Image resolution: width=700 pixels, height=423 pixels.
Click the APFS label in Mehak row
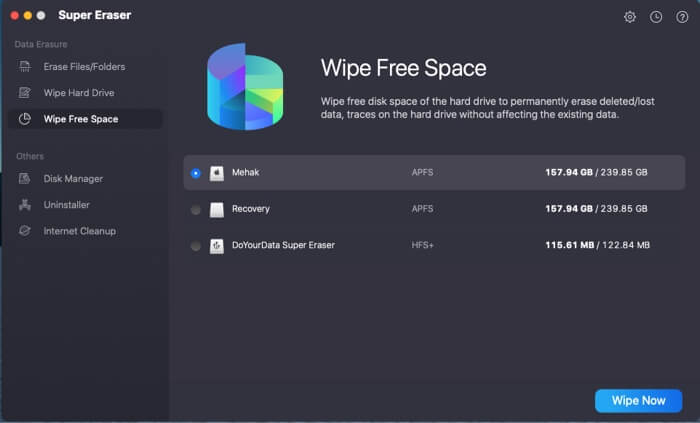pyautogui.click(x=422, y=172)
